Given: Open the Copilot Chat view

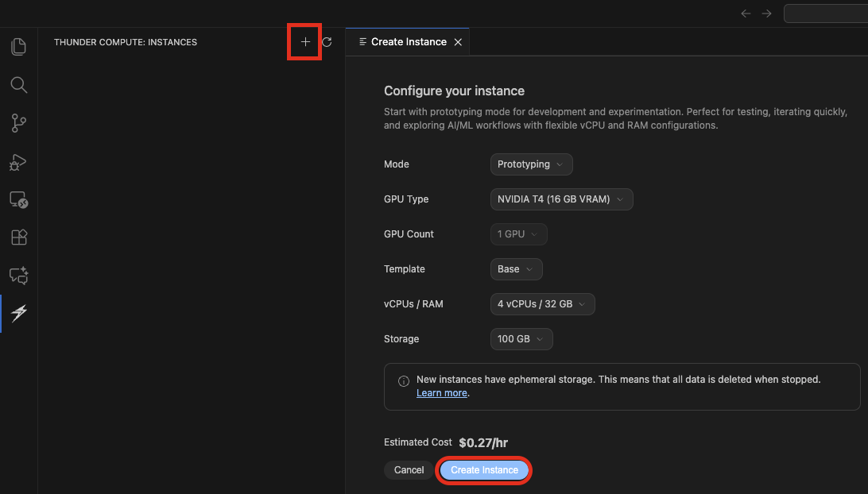Looking at the screenshot, I should [x=17, y=275].
